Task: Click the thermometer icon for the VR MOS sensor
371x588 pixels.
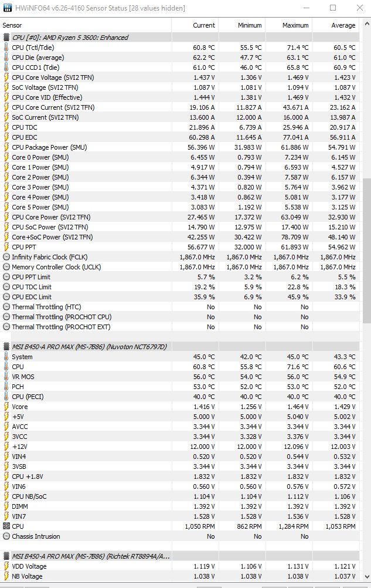Action: pyautogui.click(x=6, y=377)
